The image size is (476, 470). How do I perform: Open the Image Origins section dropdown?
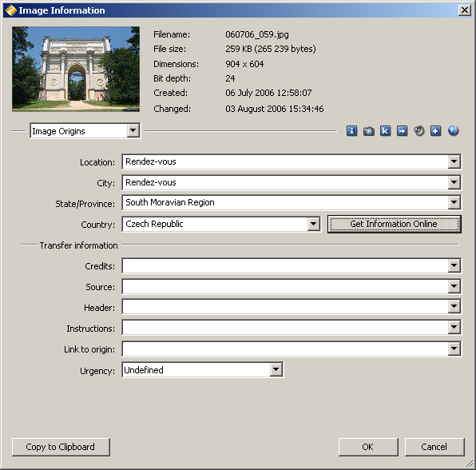(x=85, y=131)
